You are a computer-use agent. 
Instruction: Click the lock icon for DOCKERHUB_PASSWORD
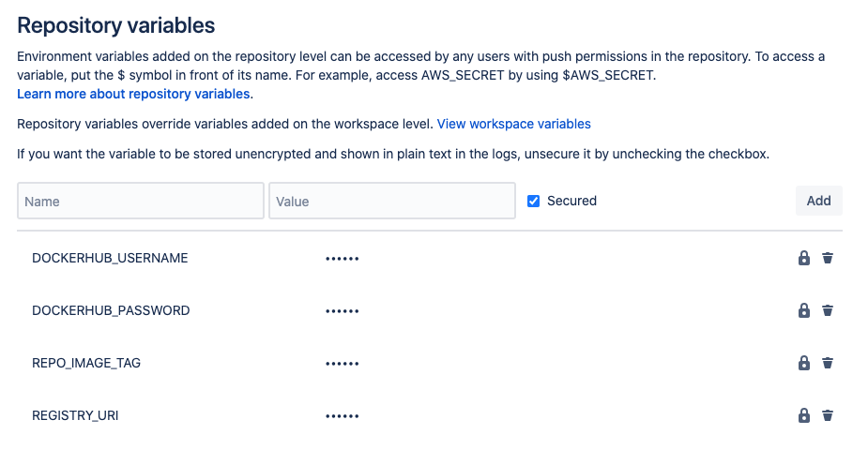coord(804,310)
